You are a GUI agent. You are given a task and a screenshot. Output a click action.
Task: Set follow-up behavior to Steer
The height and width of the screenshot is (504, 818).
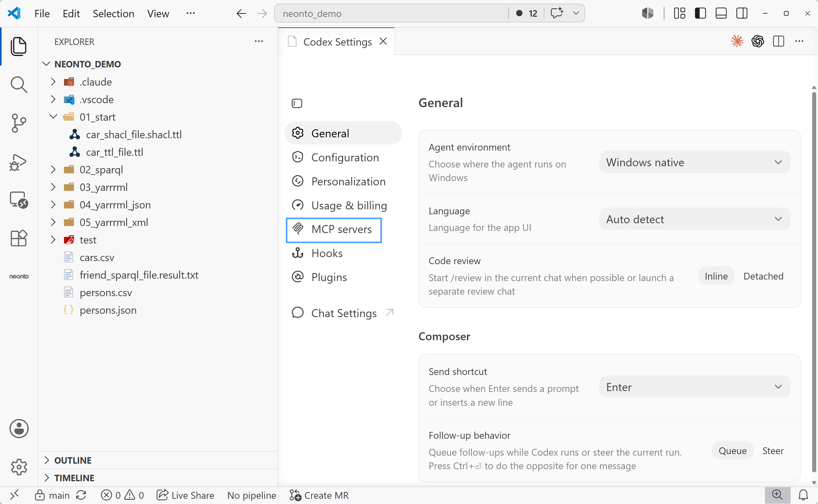coord(773,451)
